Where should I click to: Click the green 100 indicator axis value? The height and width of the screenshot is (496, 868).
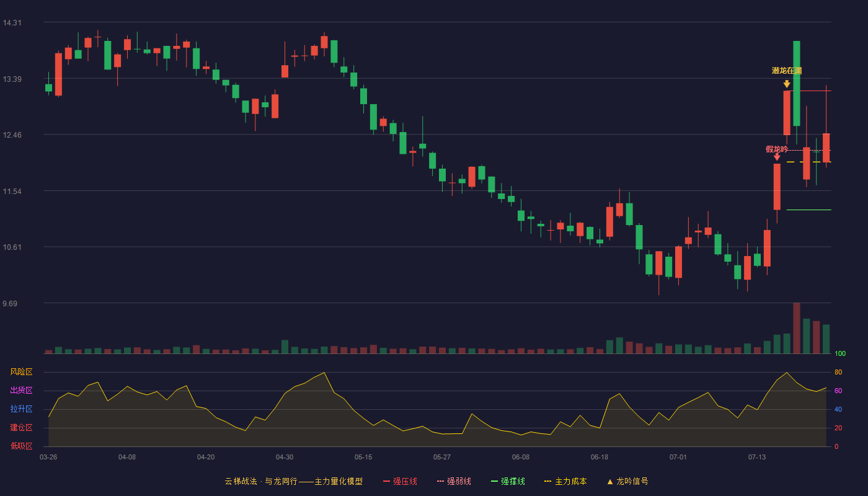click(x=840, y=353)
